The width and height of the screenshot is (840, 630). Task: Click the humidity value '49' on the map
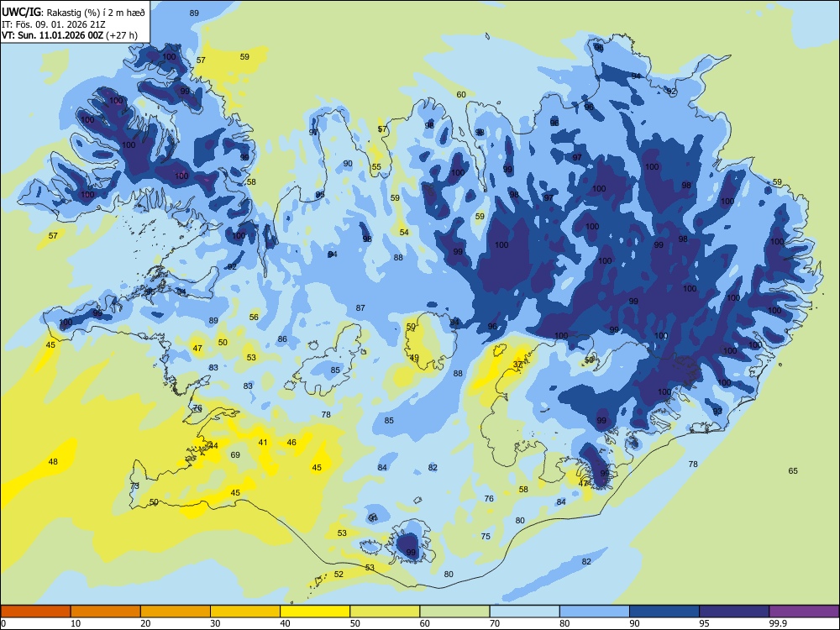[x=414, y=358]
